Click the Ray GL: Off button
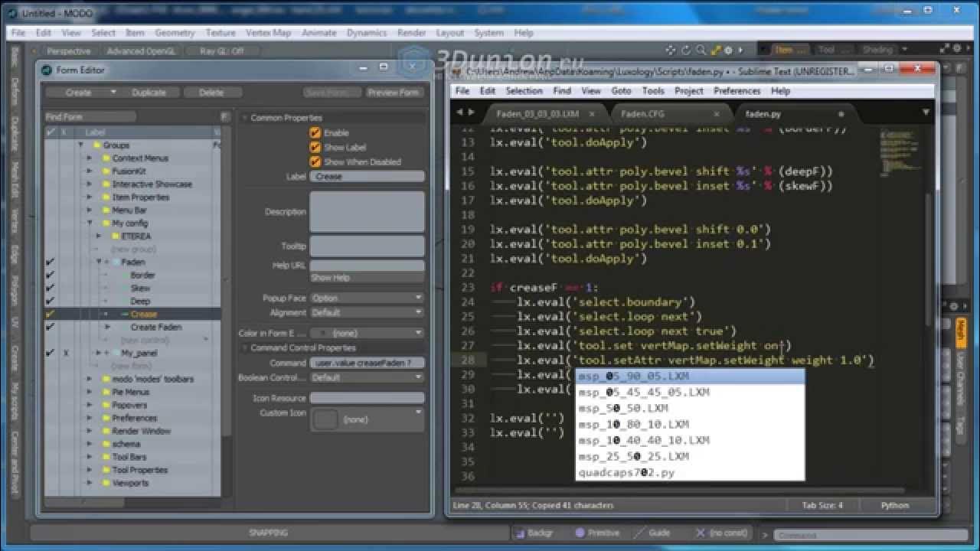The height and width of the screenshot is (551, 980). pos(222,51)
